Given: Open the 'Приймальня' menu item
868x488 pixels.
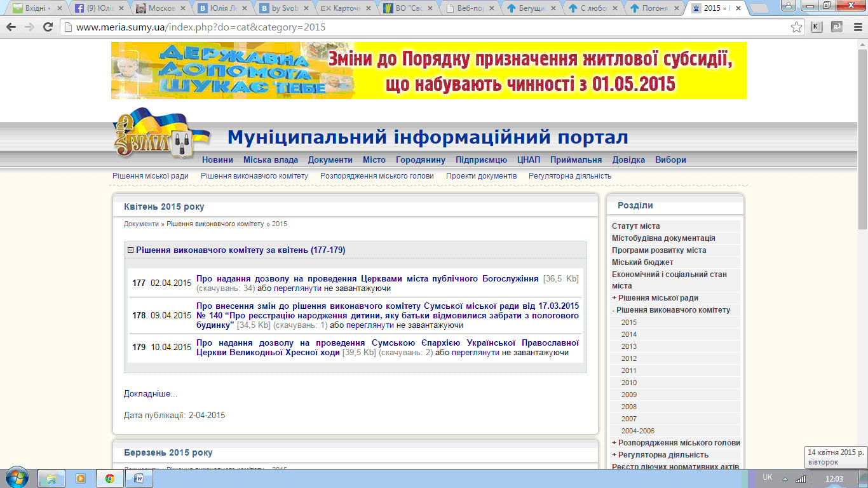Looking at the screenshot, I should 576,160.
